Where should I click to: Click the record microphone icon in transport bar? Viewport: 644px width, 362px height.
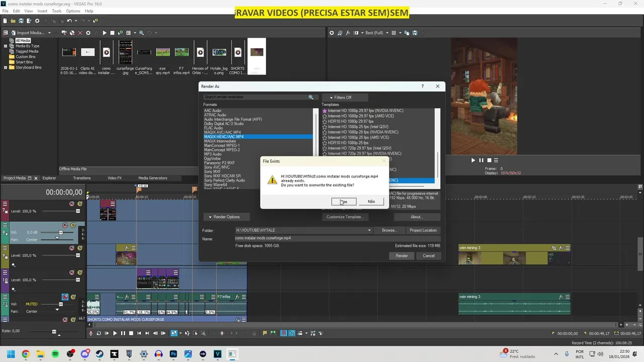pyautogui.click(x=91, y=333)
